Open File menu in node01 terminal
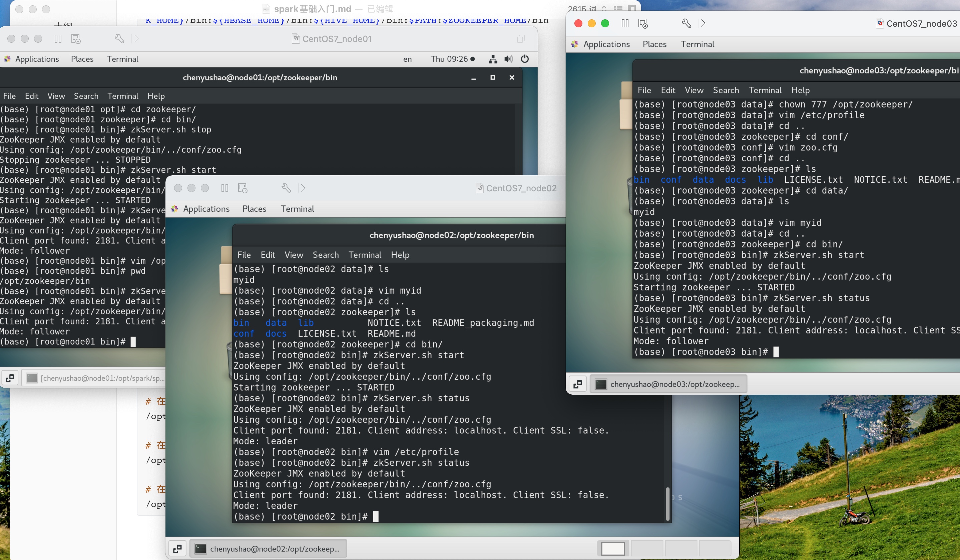Screen dimensions: 960x560 coord(10,96)
